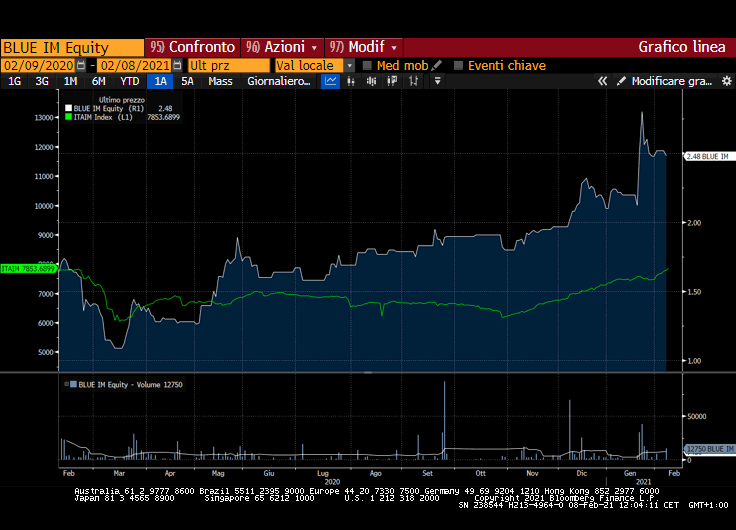Expand the Azioni menu dropdown
This screenshot has height=530, width=736.
[x=314, y=47]
